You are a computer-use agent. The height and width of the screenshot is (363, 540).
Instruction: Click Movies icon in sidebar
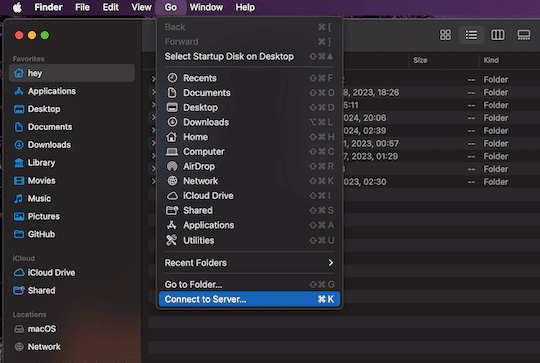[x=19, y=180]
